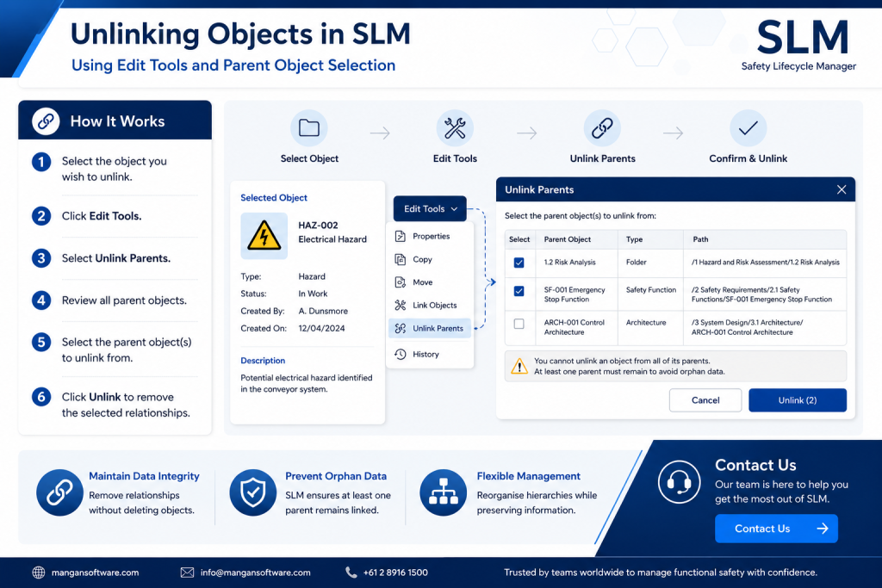Image resolution: width=882 pixels, height=588 pixels.
Task: Click the 1.2 Risk Analysis parent name
Action: click(569, 263)
